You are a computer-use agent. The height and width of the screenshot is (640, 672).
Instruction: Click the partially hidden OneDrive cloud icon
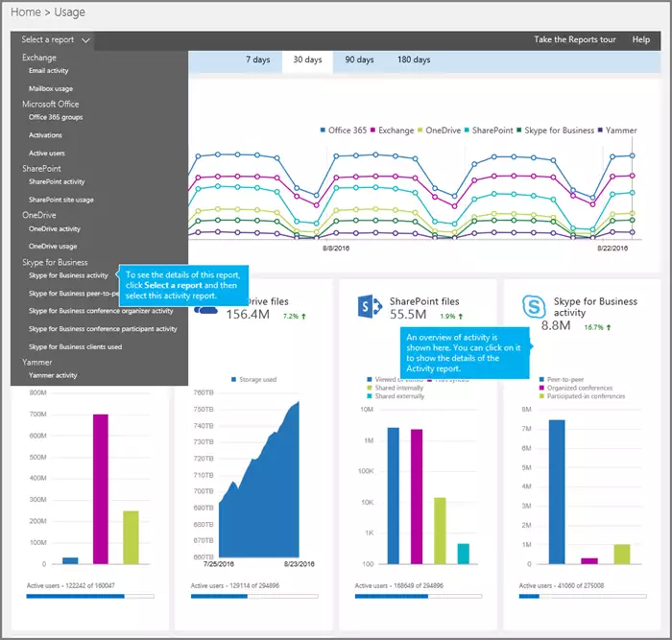(206, 309)
